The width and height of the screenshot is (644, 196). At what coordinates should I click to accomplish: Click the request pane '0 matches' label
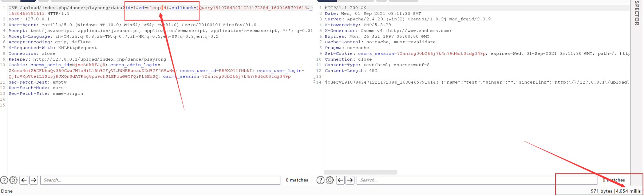pyautogui.click(x=297, y=180)
